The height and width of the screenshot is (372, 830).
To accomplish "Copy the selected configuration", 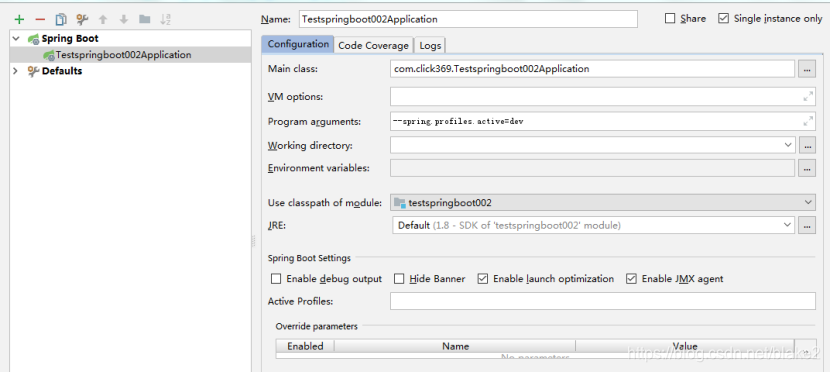I will click(x=61, y=20).
